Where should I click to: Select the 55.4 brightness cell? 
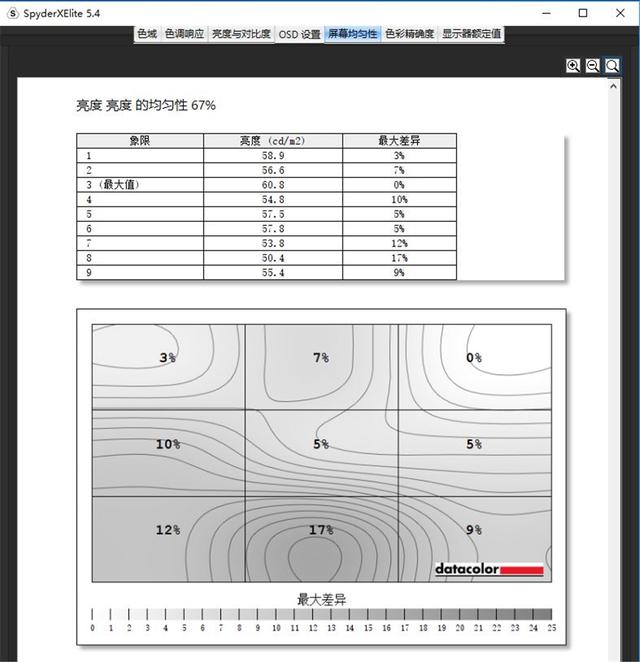(273, 272)
